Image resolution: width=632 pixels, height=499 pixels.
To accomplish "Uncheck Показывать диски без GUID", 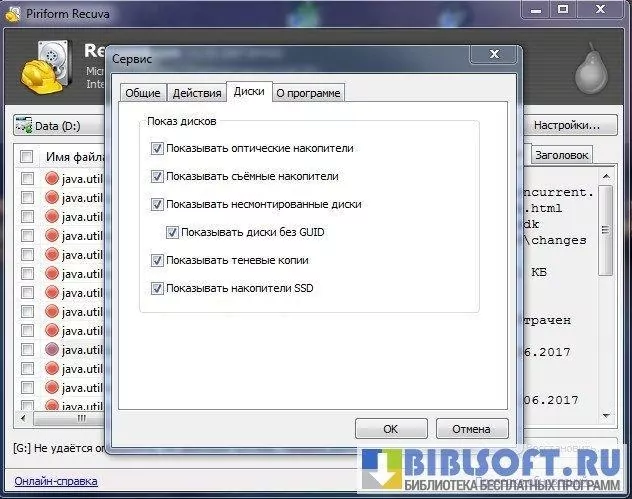I will pos(172,232).
